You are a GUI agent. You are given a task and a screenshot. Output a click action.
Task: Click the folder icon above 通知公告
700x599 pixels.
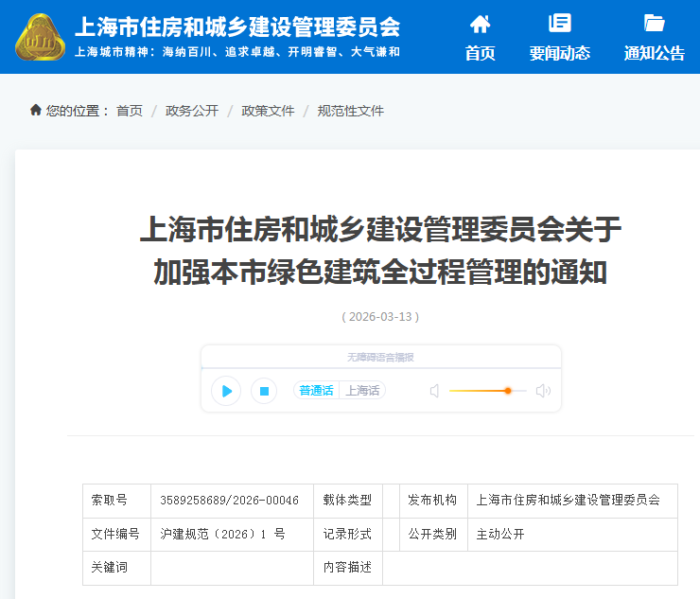(654, 23)
